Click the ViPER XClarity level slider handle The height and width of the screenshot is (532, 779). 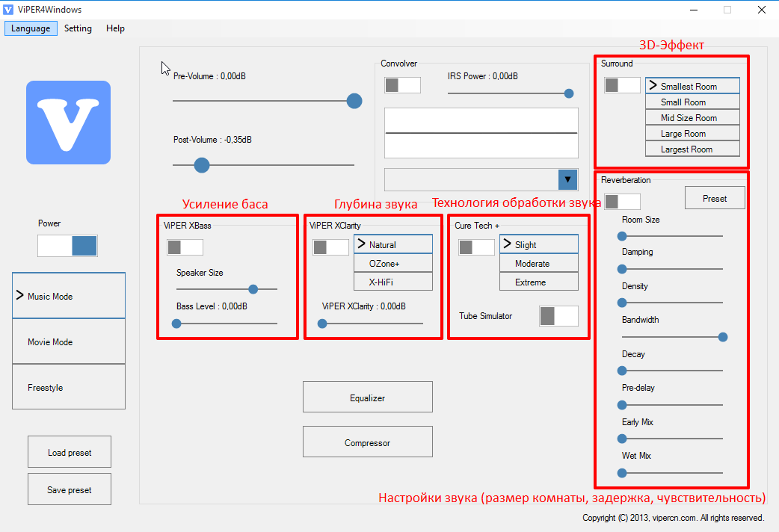(x=322, y=324)
